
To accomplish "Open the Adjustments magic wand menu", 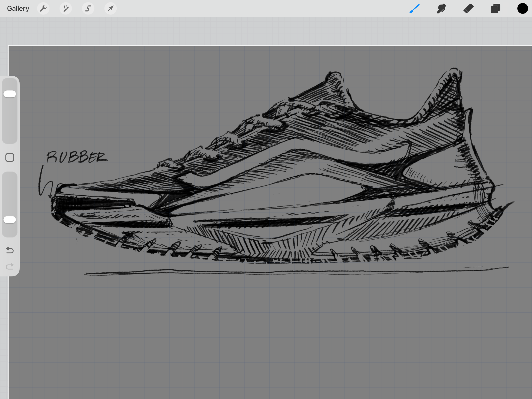I will [66, 9].
